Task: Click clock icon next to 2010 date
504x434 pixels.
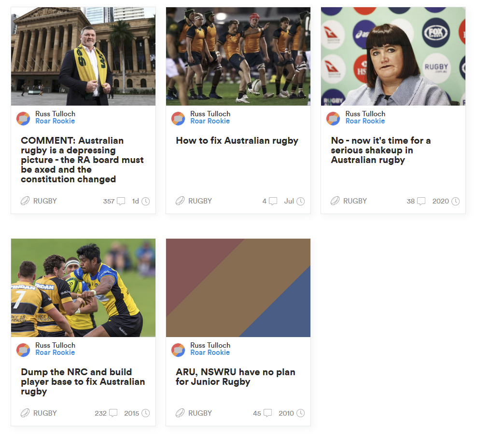Action: (x=300, y=413)
